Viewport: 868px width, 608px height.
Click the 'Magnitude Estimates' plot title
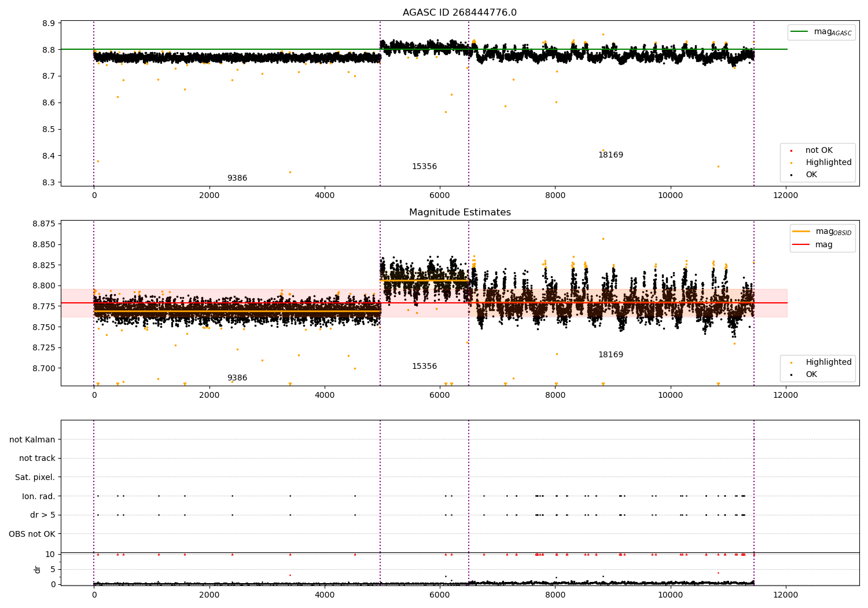coord(460,213)
